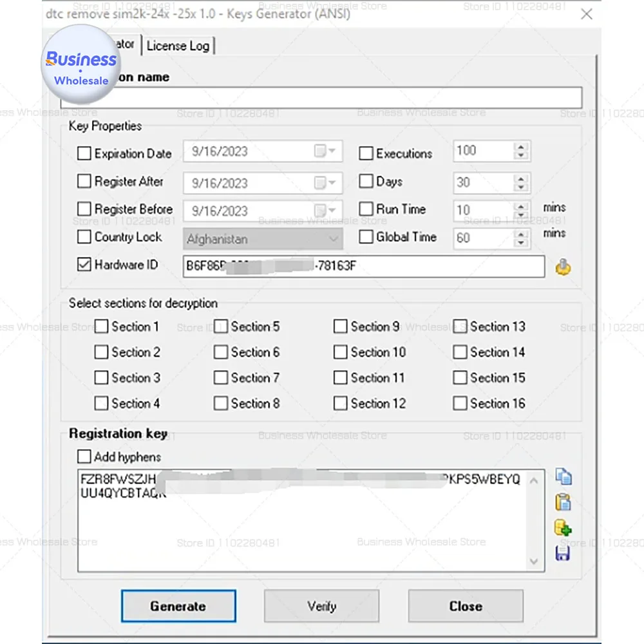Image resolution: width=644 pixels, height=644 pixels.
Task: Enable the Add hyphens option
Action: point(84,457)
